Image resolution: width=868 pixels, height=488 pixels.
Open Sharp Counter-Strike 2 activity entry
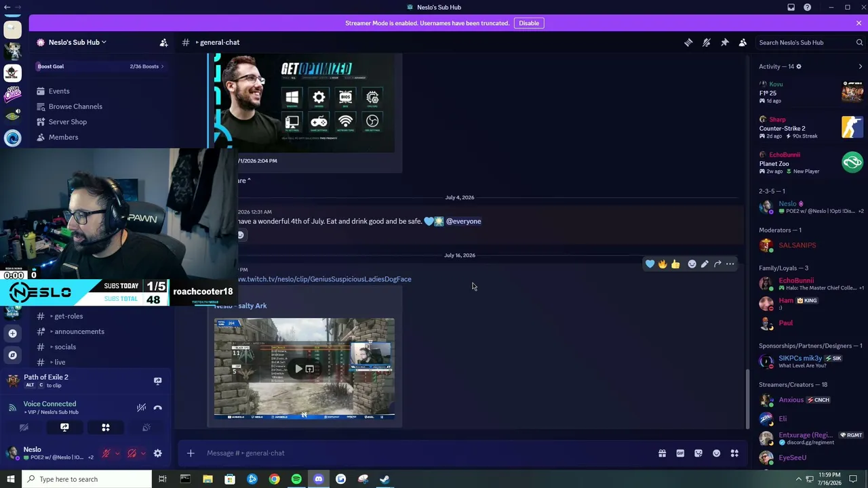[811, 127]
